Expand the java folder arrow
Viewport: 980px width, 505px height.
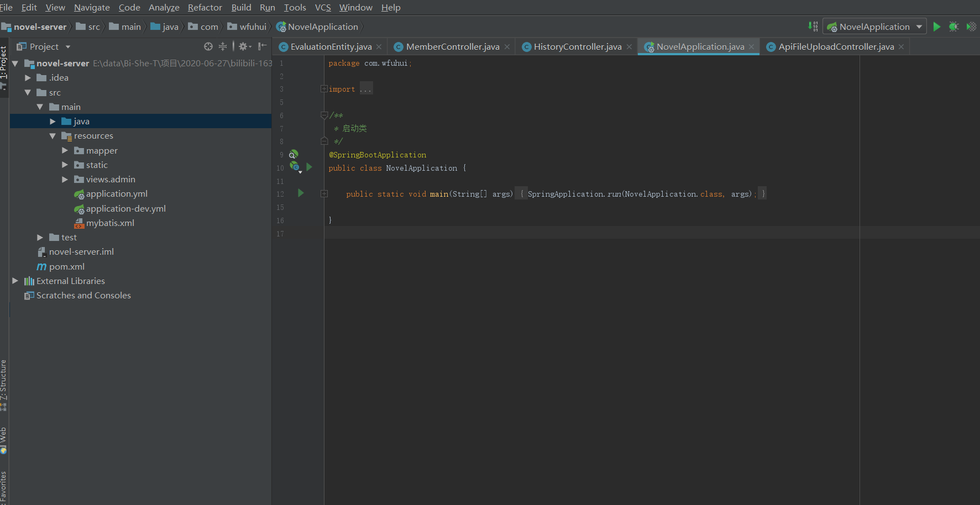tap(53, 122)
